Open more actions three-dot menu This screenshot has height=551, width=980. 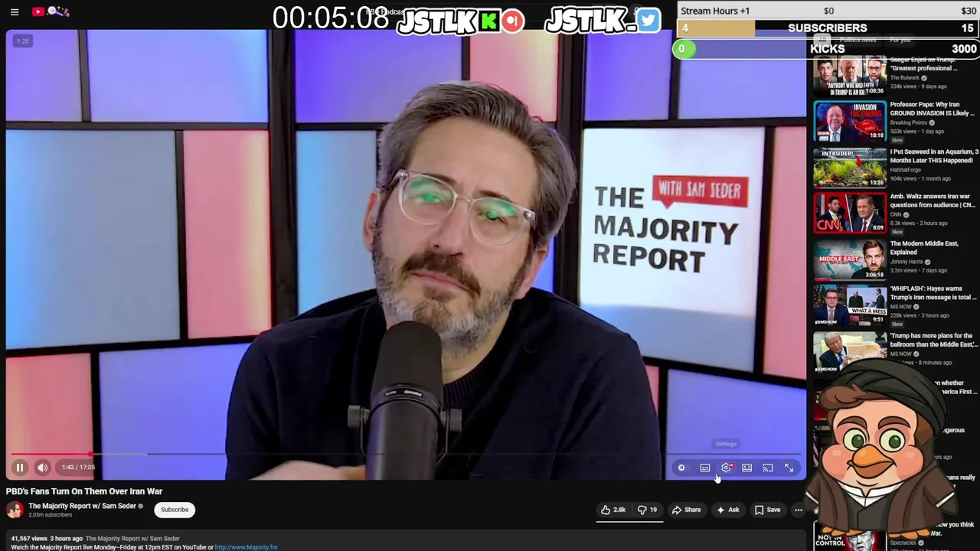tap(798, 510)
